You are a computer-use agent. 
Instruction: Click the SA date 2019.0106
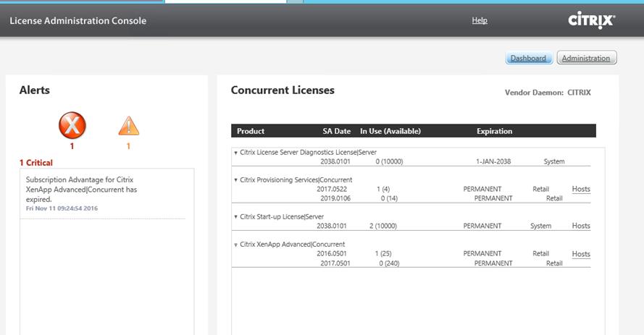[335, 198]
